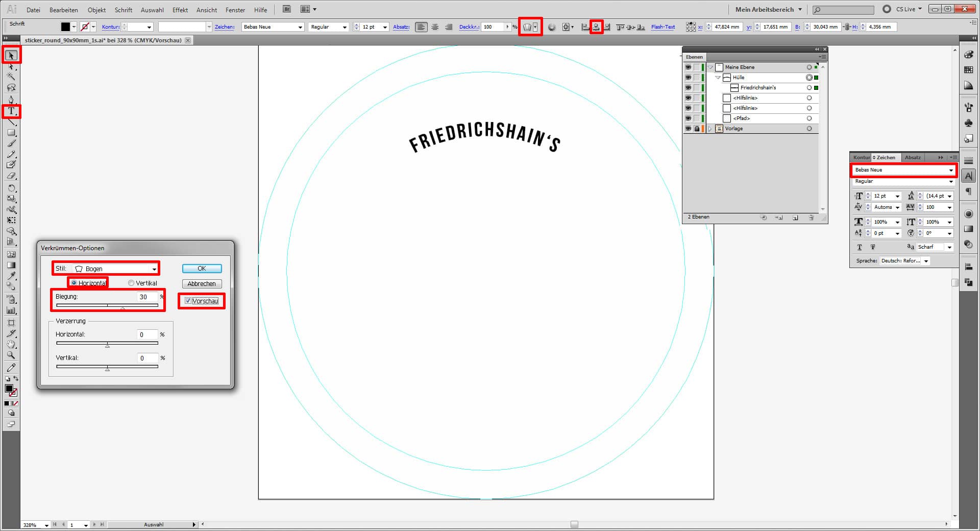Switch to the Absatz tab
This screenshot has width=980, height=531.
click(913, 157)
